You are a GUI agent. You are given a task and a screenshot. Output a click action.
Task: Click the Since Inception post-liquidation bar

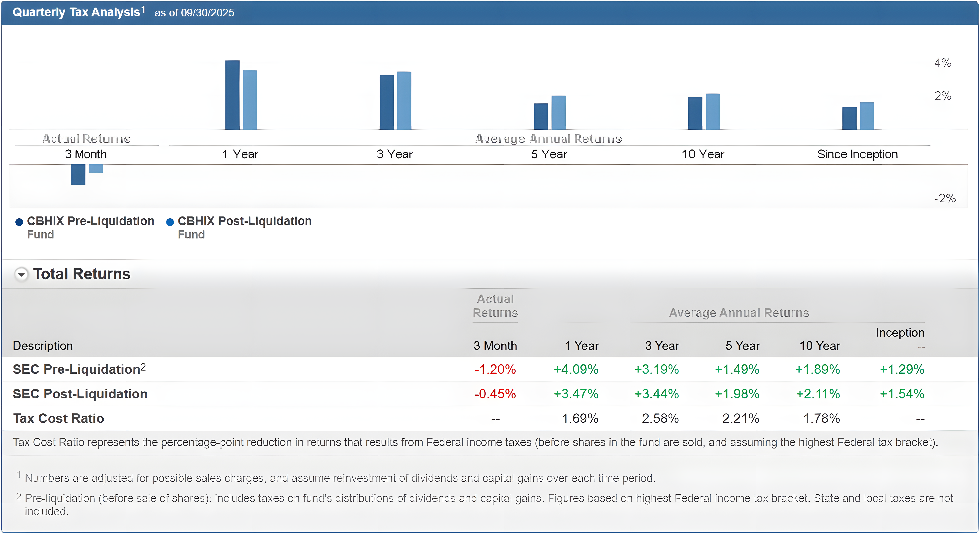867,116
